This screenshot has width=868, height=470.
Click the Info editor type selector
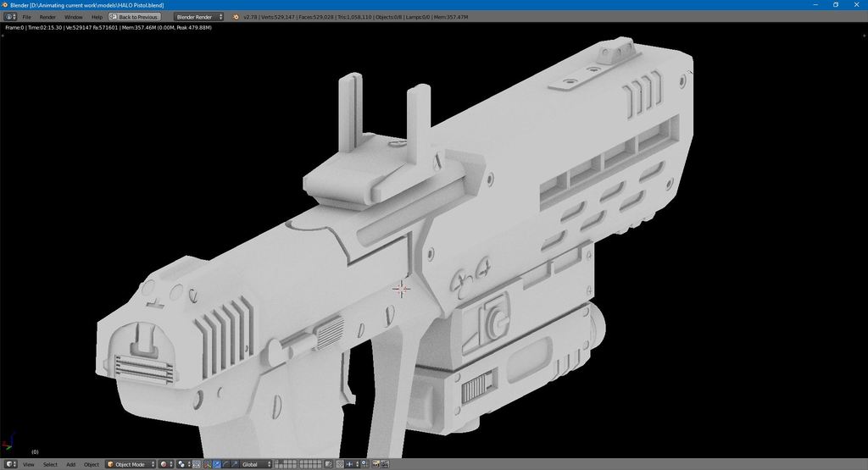click(x=9, y=17)
